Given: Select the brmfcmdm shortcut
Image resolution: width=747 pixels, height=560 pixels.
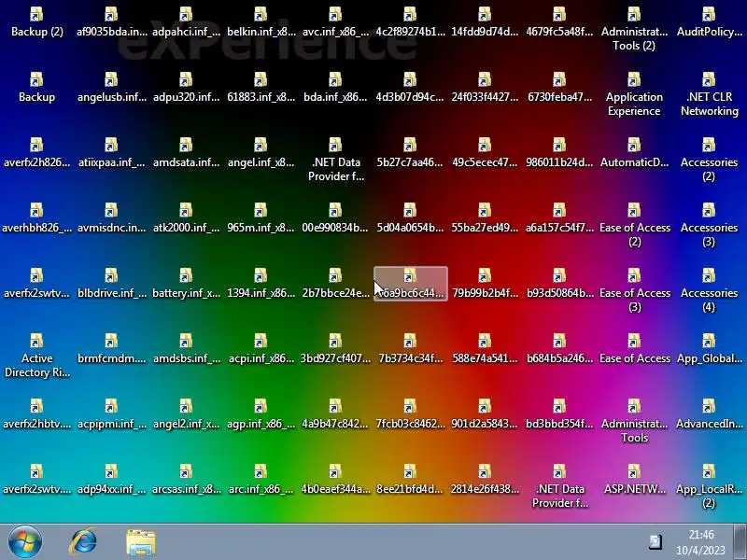Looking at the screenshot, I should 111,348.
